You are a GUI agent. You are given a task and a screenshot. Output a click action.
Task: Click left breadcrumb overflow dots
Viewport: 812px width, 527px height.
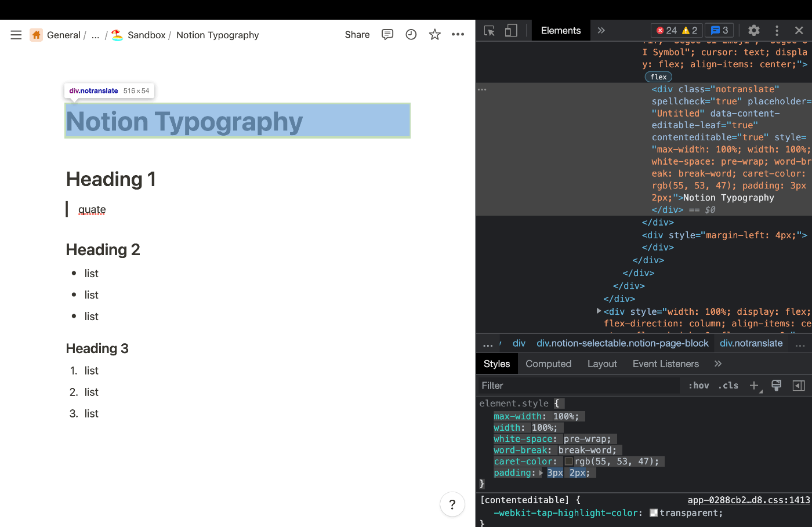pyautogui.click(x=488, y=344)
